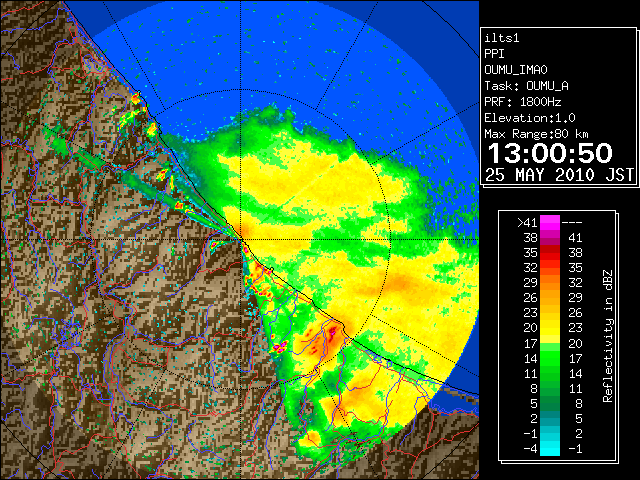Click the "ilts1" label in info panel
The image size is (640, 480).
502,38
